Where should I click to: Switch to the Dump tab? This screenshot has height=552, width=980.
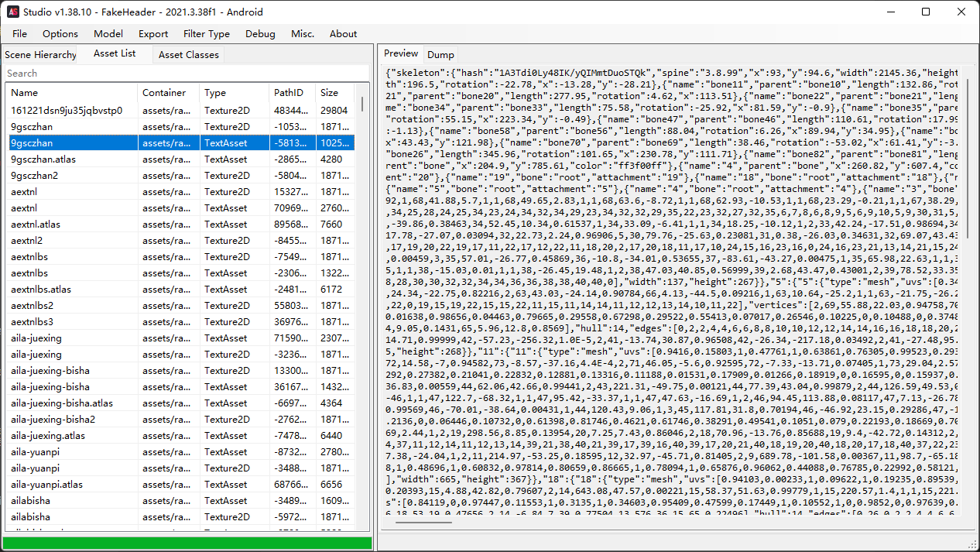[441, 55]
